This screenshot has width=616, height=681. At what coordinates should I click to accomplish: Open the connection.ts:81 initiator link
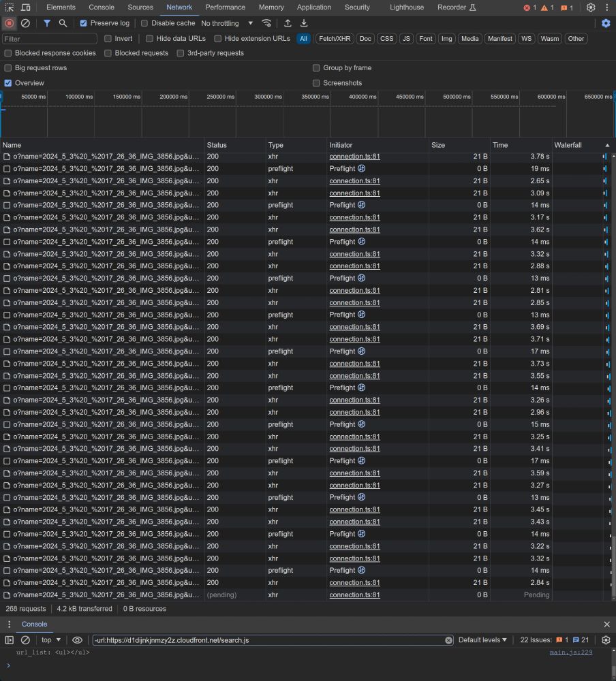354,156
